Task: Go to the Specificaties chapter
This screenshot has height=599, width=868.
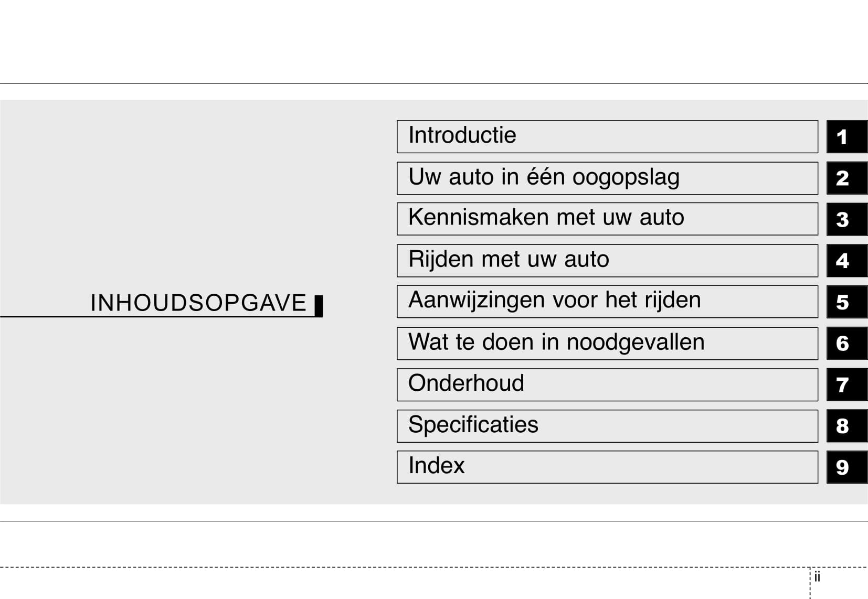Action: (x=607, y=426)
